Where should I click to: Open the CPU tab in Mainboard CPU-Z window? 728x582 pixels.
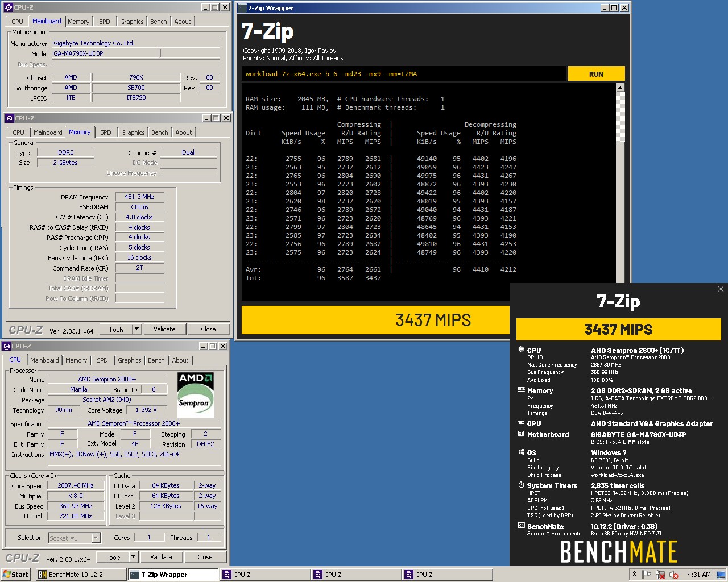point(18,22)
